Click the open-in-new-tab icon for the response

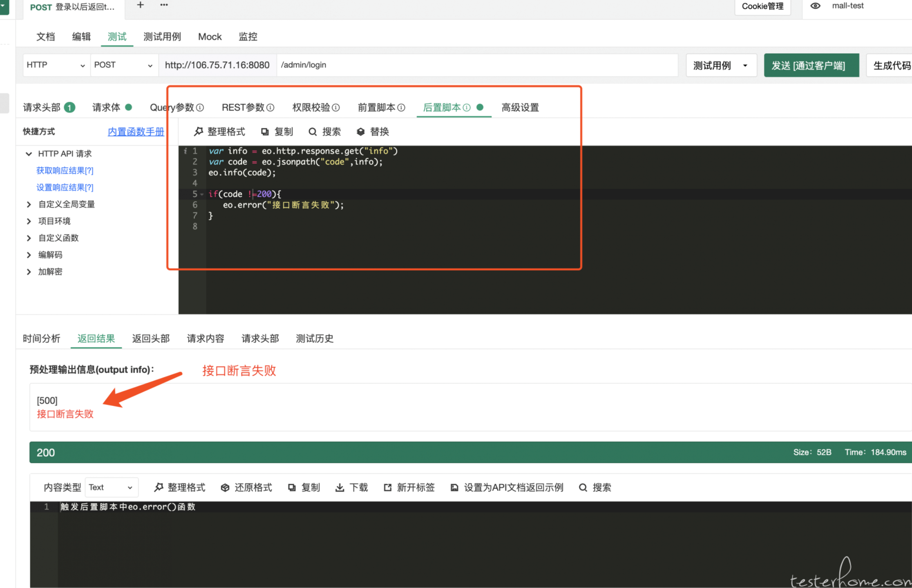(x=387, y=488)
